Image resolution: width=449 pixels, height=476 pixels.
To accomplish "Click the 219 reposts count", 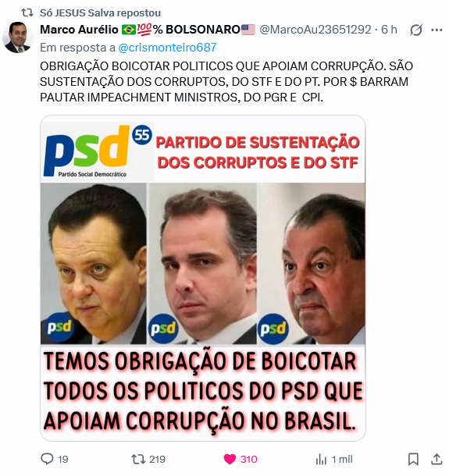I will (157, 460).
